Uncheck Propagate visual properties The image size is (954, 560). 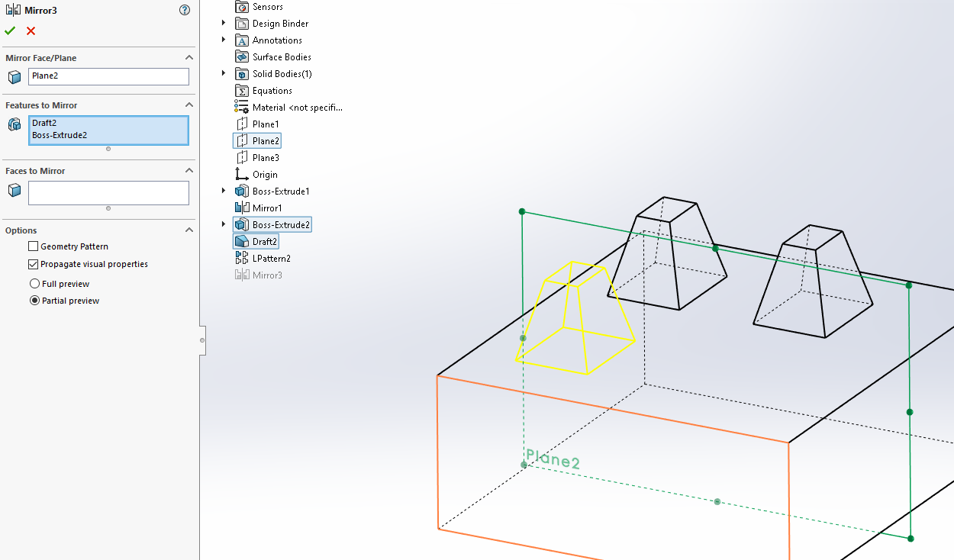tap(33, 264)
